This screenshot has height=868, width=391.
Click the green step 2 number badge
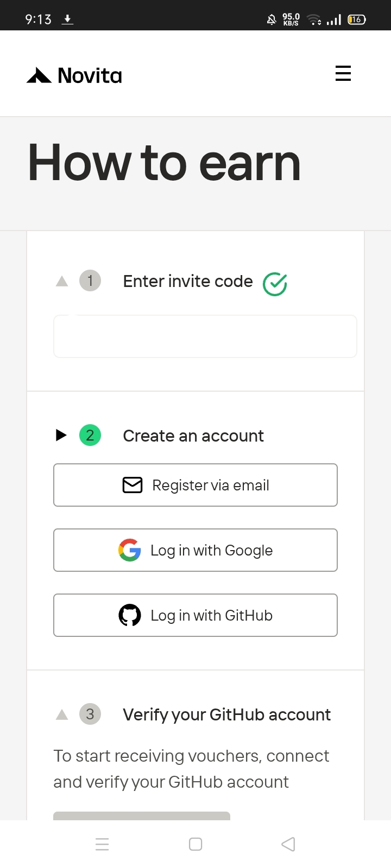pos(90,435)
